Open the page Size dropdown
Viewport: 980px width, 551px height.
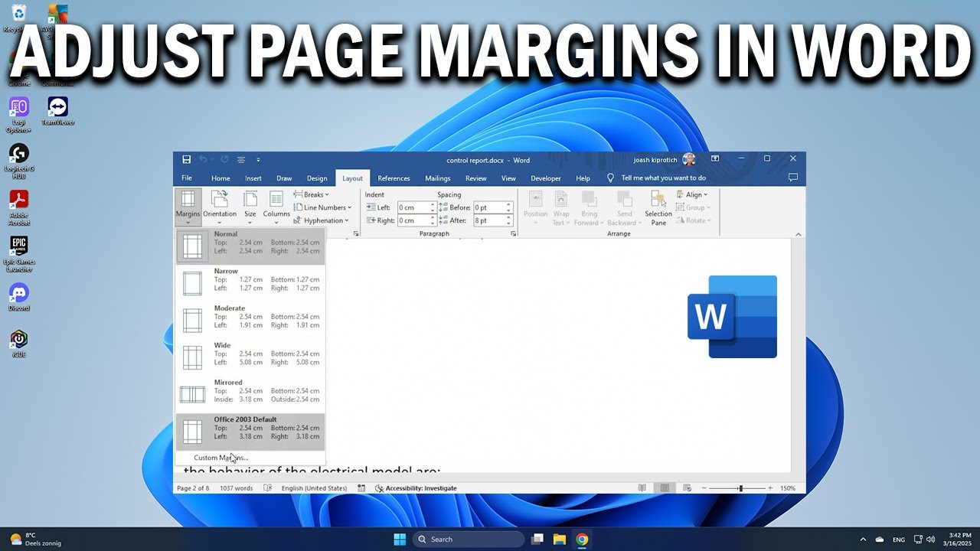pyautogui.click(x=250, y=208)
